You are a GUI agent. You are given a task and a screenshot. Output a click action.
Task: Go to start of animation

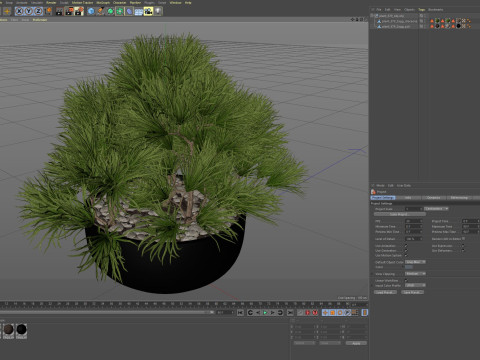(240, 312)
